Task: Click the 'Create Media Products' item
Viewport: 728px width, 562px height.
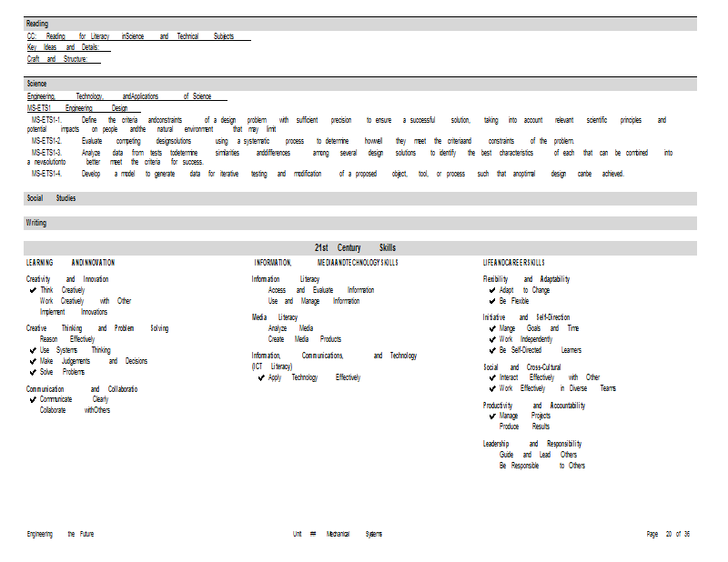Action: point(305,340)
